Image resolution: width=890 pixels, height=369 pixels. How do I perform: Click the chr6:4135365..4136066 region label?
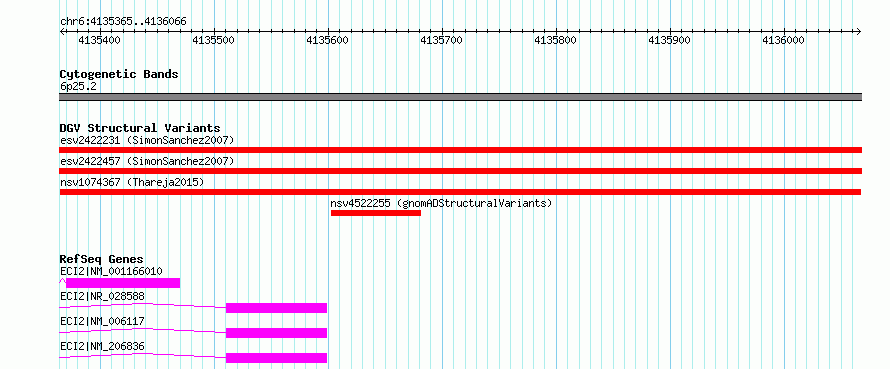123,22
